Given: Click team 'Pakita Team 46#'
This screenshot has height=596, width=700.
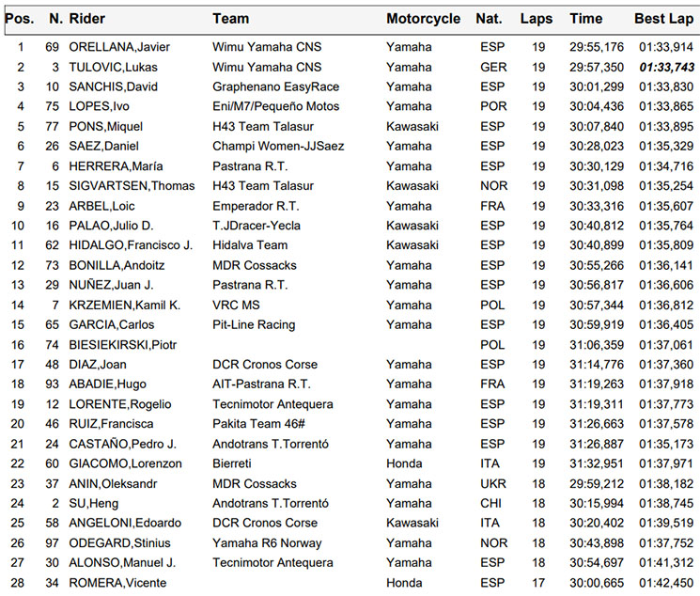Looking at the screenshot, I should (258, 424).
